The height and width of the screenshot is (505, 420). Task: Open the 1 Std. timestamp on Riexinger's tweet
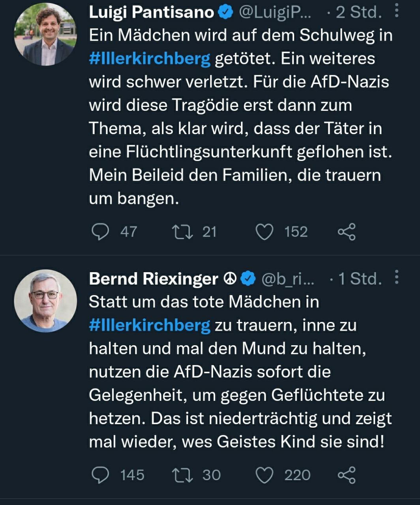(x=360, y=279)
